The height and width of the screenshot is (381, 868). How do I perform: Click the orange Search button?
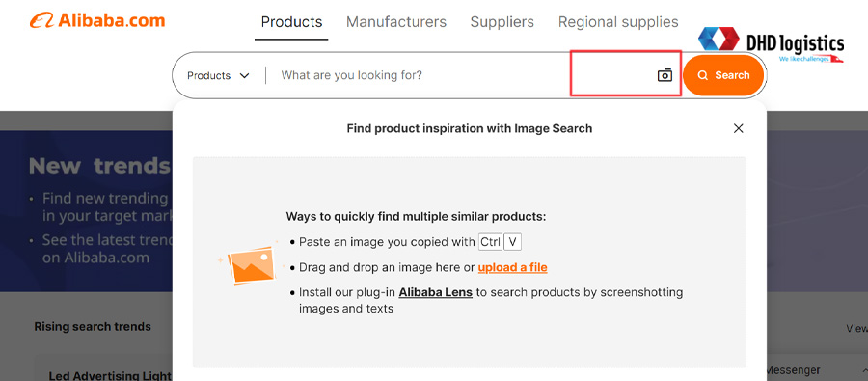[723, 75]
